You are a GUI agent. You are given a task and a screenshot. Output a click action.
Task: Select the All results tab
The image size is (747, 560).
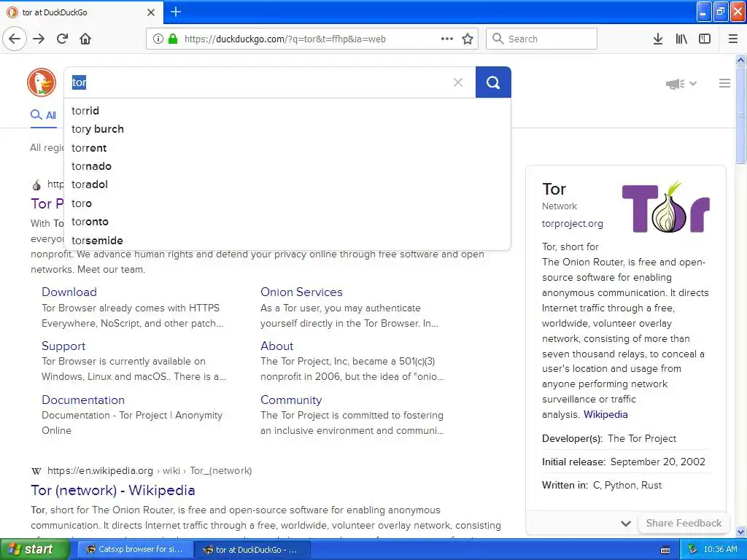[43, 114]
